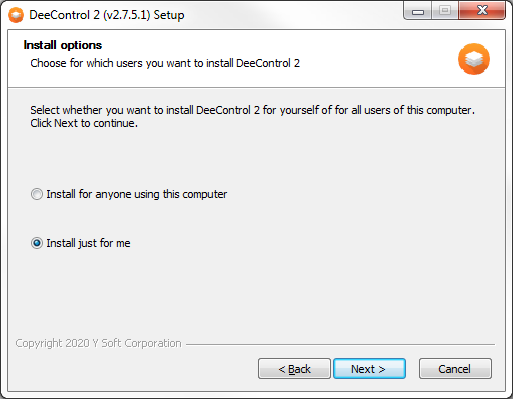
Task: Click the 'Choose for which users' subtitle
Action: pos(165,63)
